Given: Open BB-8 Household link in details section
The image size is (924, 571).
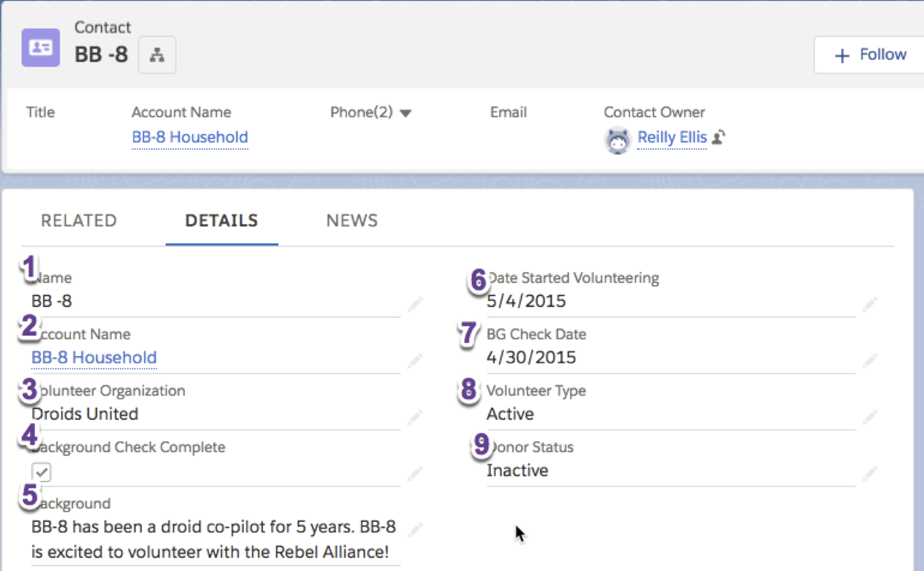Looking at the screenshot, I should click(x=94, y=358).
